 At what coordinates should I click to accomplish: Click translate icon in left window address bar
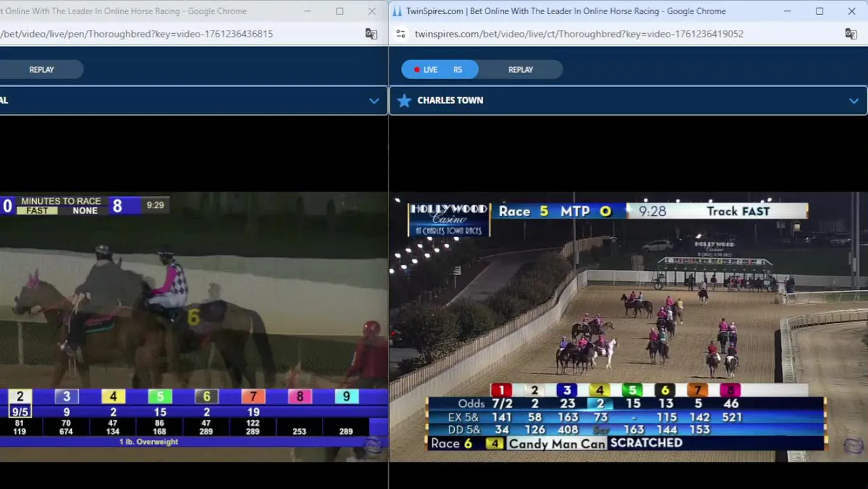[x=371, y=34]
